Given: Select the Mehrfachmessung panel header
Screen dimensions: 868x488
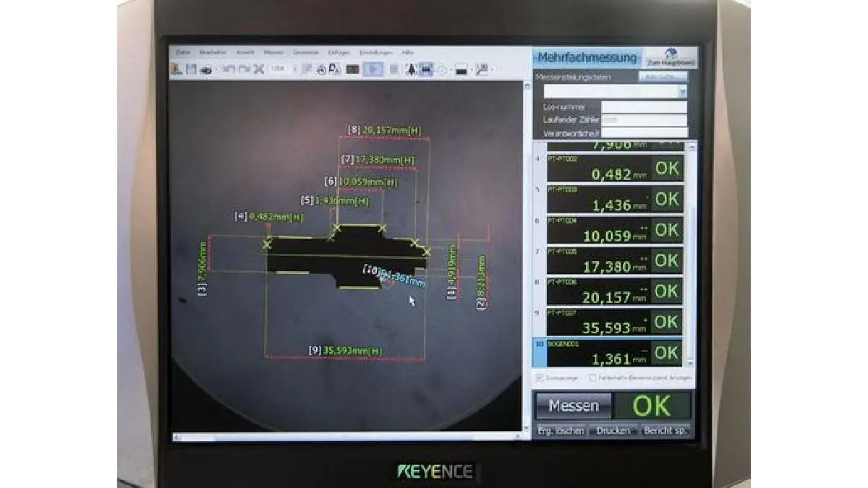Looking at the screenshot, I should (x=587, y=58).
